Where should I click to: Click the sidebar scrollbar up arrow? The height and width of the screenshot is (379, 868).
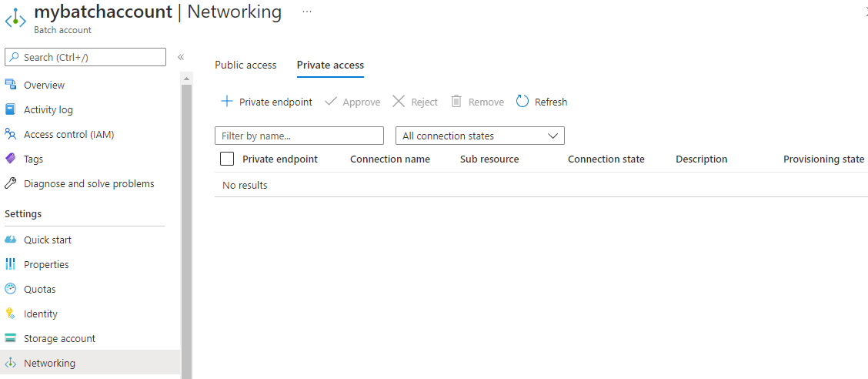point(186,79)
